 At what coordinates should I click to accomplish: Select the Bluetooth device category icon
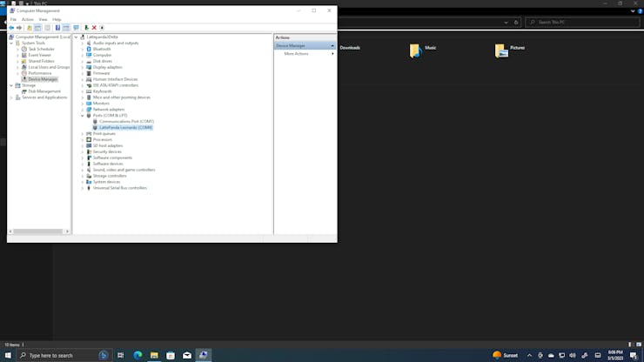point(89,49)
